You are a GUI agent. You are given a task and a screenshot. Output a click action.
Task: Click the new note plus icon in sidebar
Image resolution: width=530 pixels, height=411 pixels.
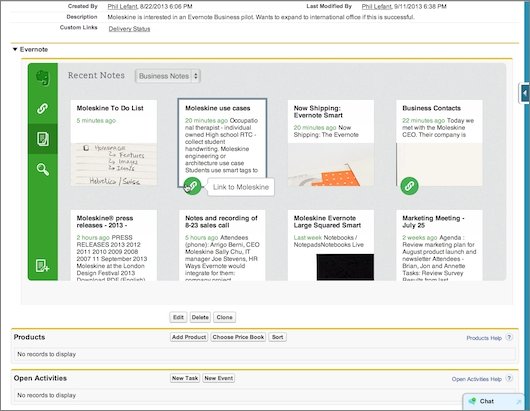point(43,266)
